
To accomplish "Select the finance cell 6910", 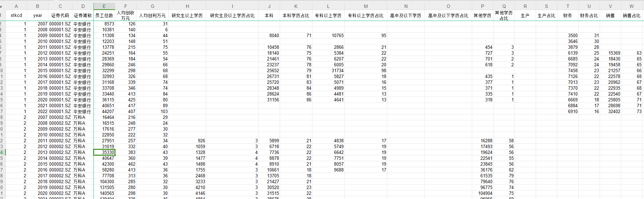I will click(x=568, y=111).
